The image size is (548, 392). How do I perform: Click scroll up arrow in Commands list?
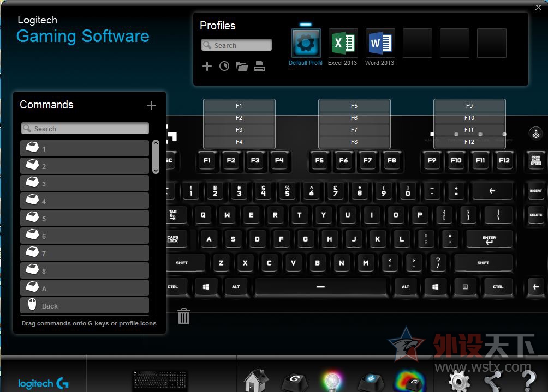coord(156,143)
